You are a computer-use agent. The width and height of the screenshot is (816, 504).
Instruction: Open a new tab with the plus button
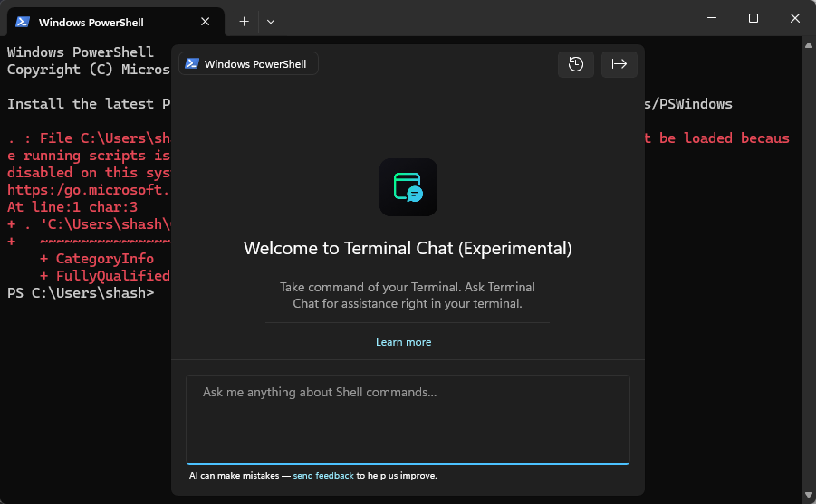[x=244, y=21]
